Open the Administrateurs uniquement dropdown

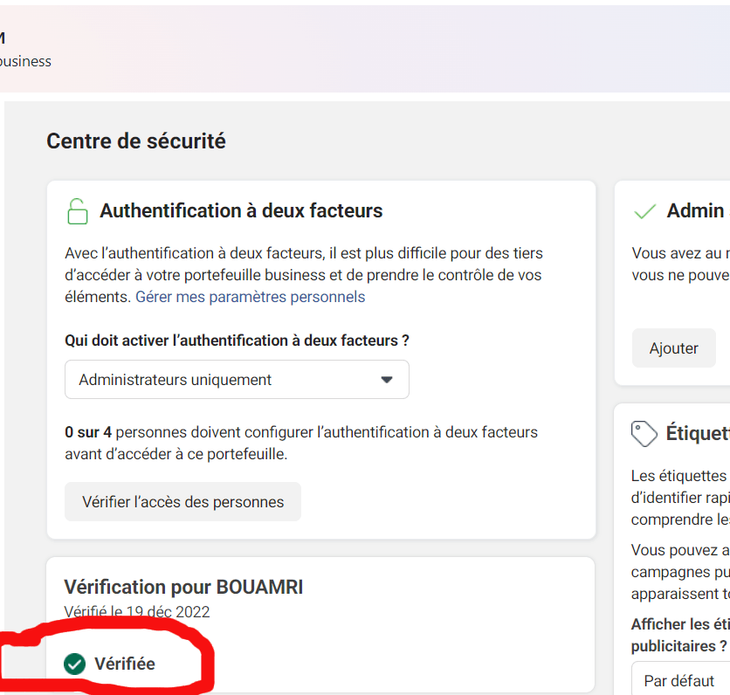[x=236, y=380]
